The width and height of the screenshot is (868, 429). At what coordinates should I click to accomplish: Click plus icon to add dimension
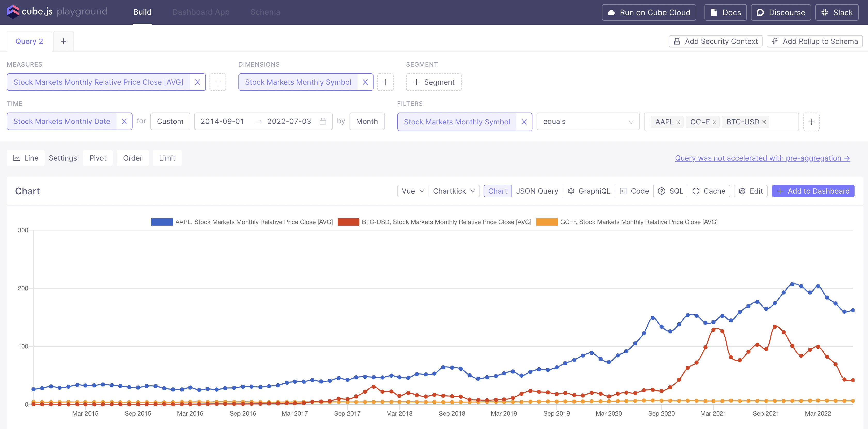coord(385,82)
